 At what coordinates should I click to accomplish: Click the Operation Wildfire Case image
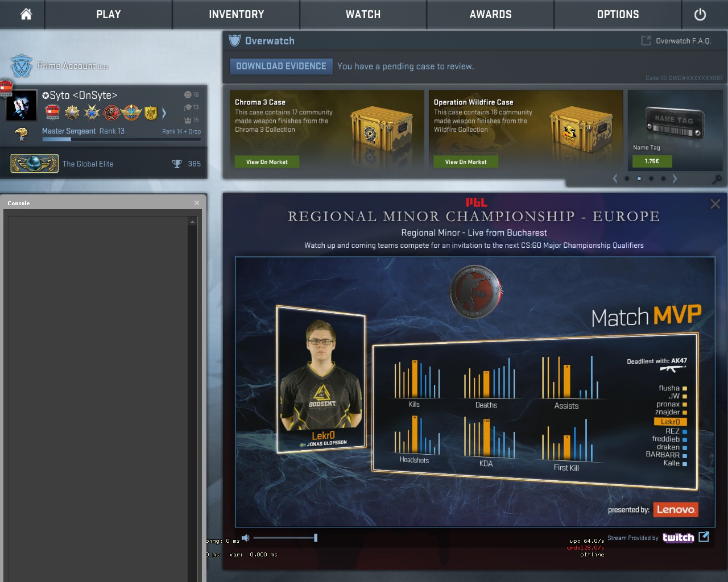point(580,130)
